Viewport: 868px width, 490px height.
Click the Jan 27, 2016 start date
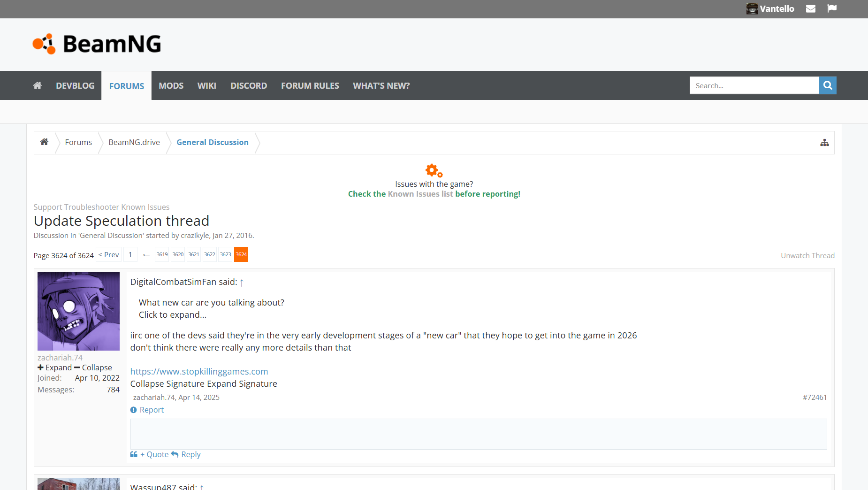[232, 235]
